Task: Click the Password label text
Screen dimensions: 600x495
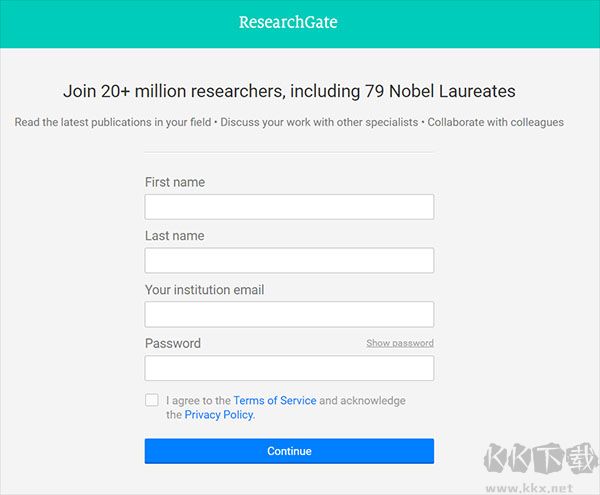Action: [173, 343]
